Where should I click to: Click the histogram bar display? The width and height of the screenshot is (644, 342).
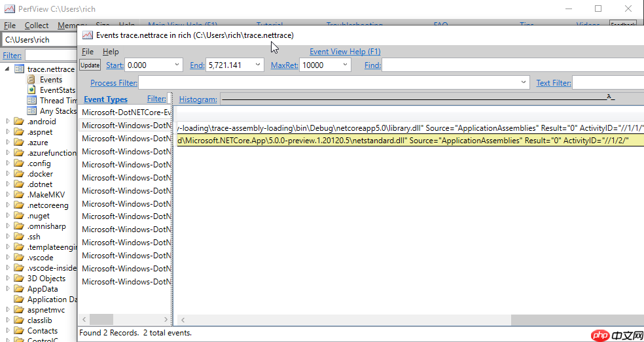coord(432,99)
